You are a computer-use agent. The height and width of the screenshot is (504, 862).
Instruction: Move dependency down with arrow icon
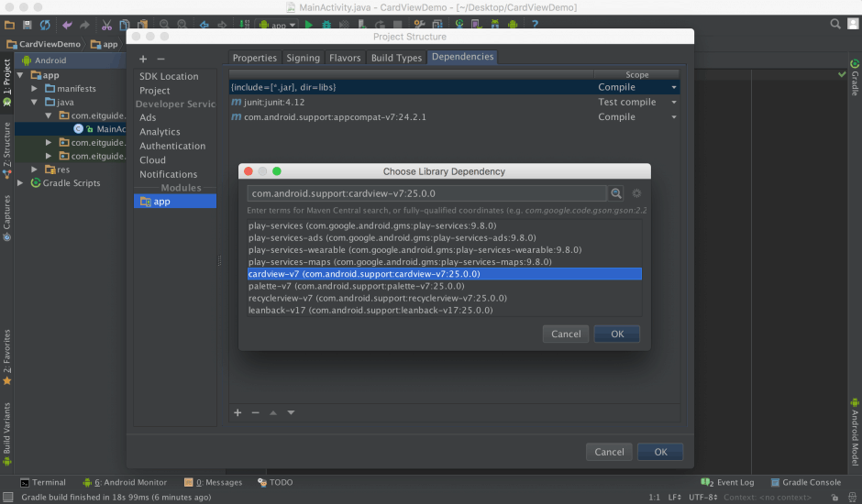291,412
